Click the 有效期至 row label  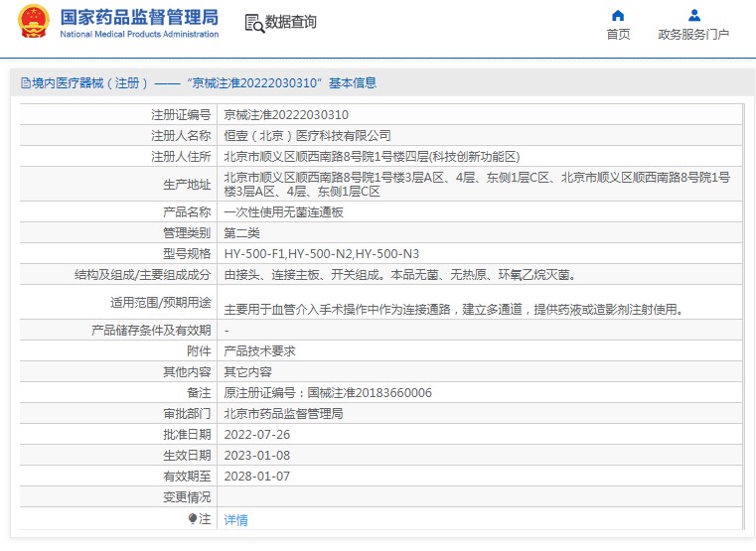(x=187, y=477)
